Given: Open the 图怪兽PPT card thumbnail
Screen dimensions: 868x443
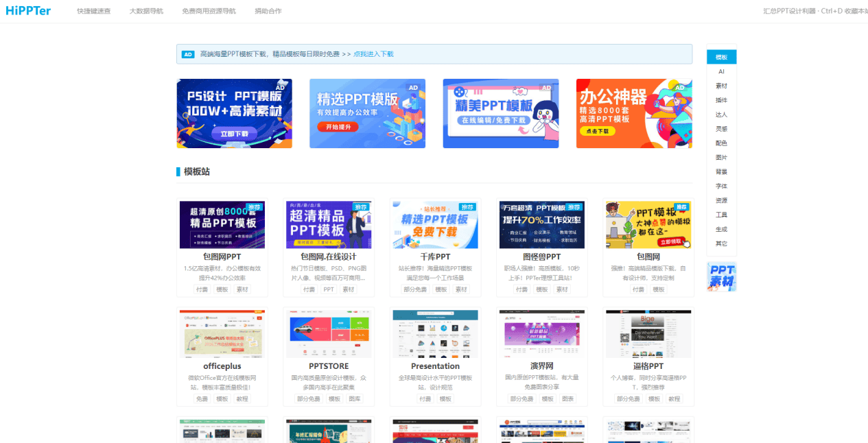Looking at the screenshot, I should (542, 225).
